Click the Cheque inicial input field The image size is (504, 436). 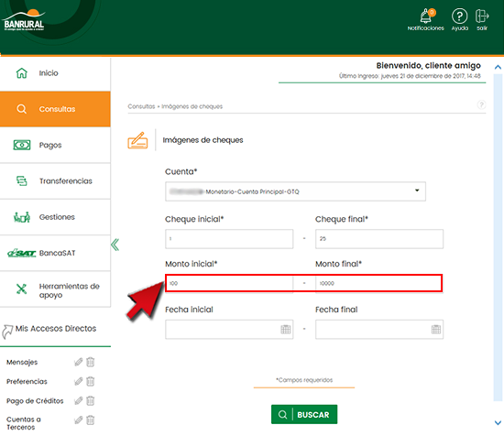click(229, 239)
